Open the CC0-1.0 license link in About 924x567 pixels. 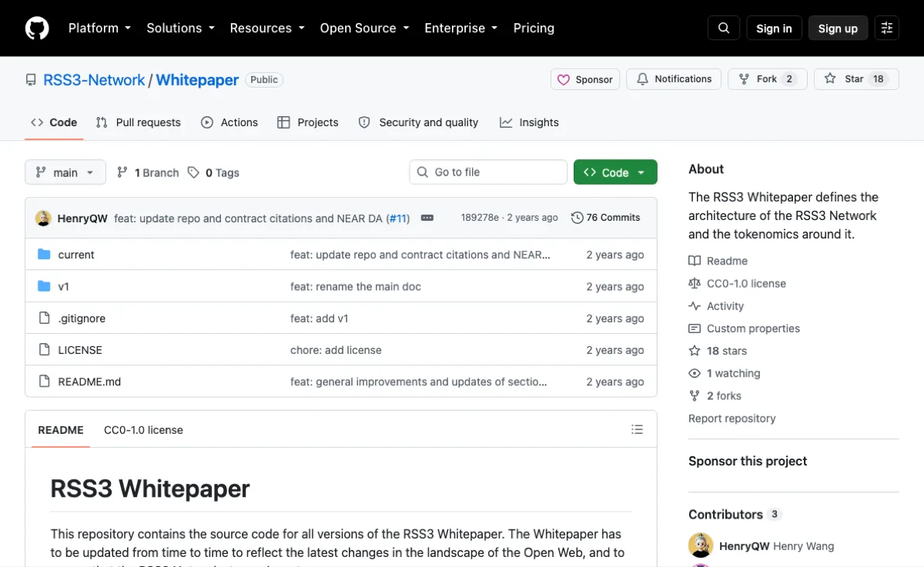[738, 283]
